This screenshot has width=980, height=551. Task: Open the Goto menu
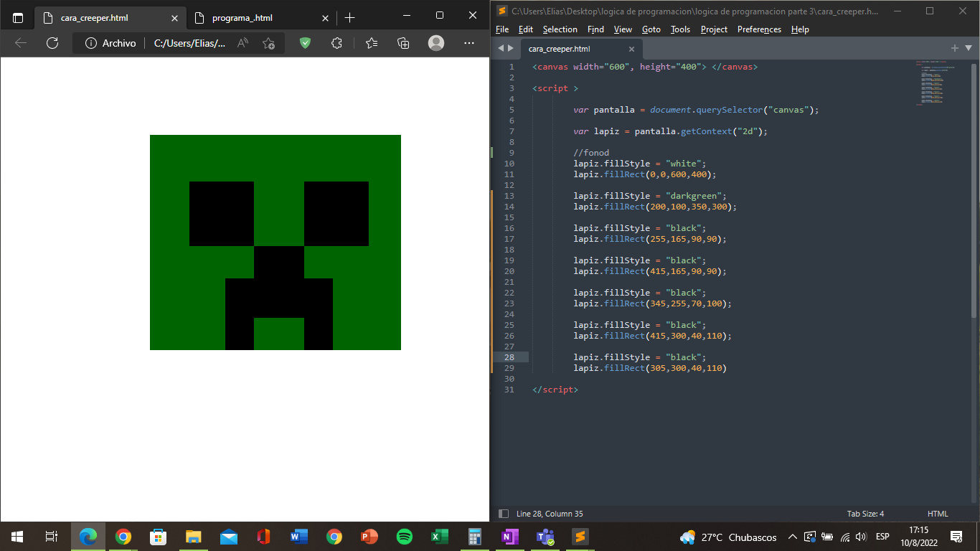(x=651, y=29)
